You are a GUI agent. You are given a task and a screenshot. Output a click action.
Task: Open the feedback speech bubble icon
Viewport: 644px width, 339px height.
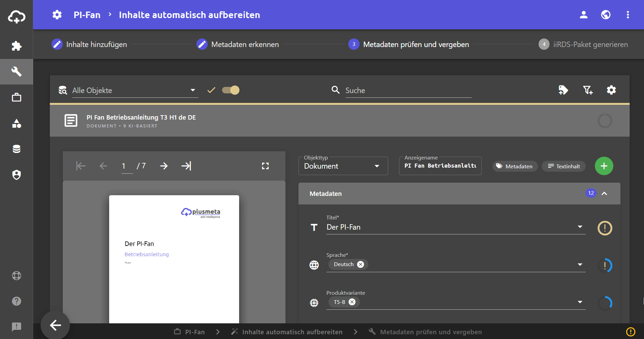click(x=16, y=327)
